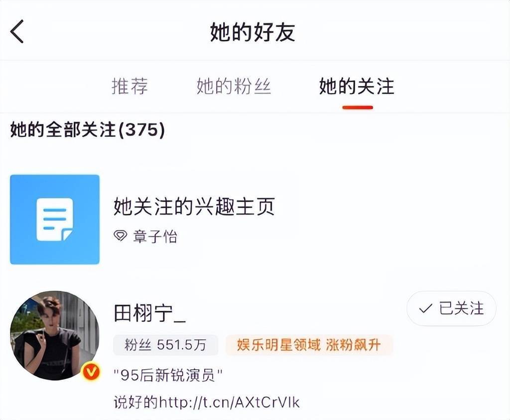
Task: Click the 章子怡 name label
Action: point(155,236)
